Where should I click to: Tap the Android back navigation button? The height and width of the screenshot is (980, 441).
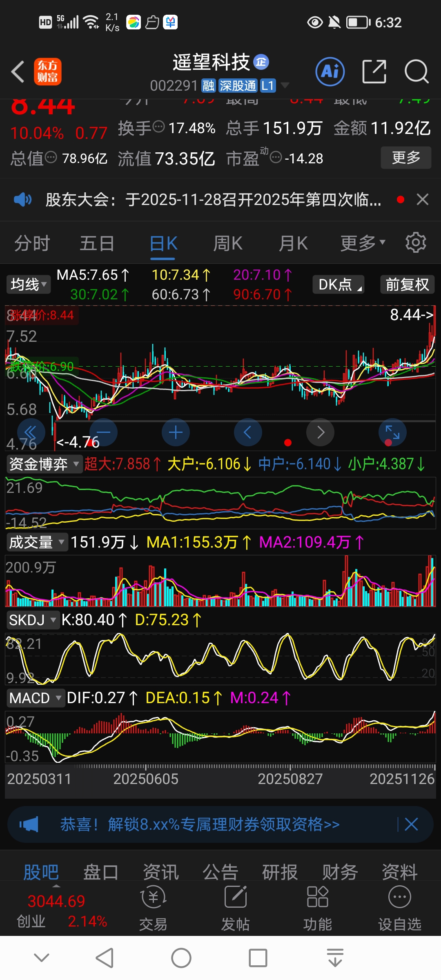(x=105, y=958)
